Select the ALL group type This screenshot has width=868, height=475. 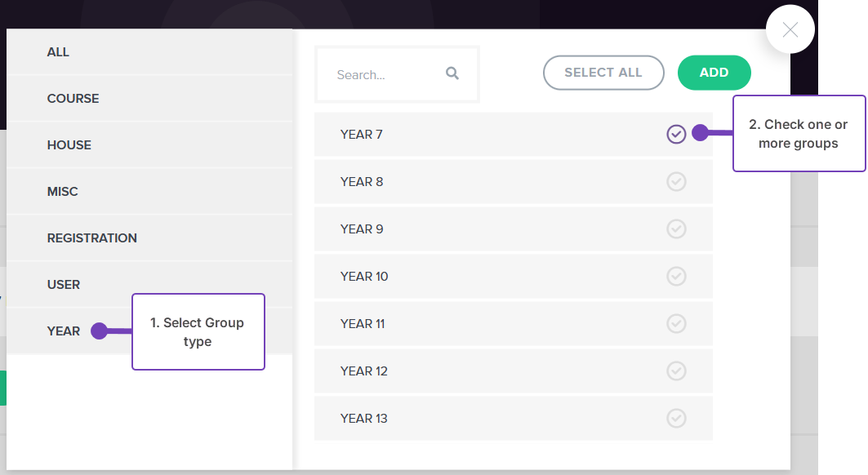[59, 52]
